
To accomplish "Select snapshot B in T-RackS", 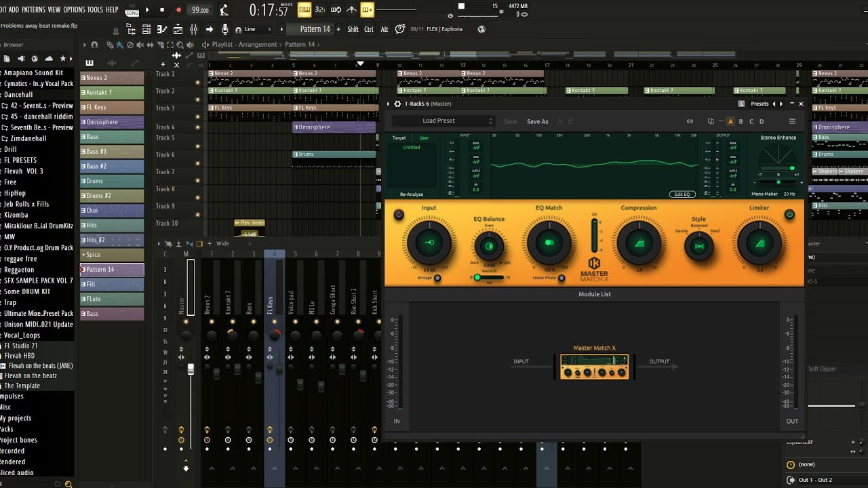I will [741, 121].
